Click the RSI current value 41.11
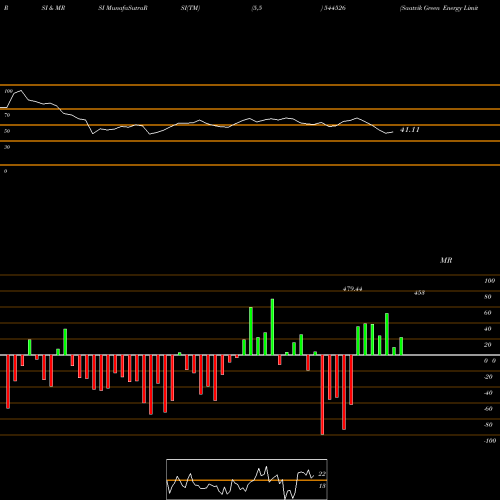 (x=410, y=130)
